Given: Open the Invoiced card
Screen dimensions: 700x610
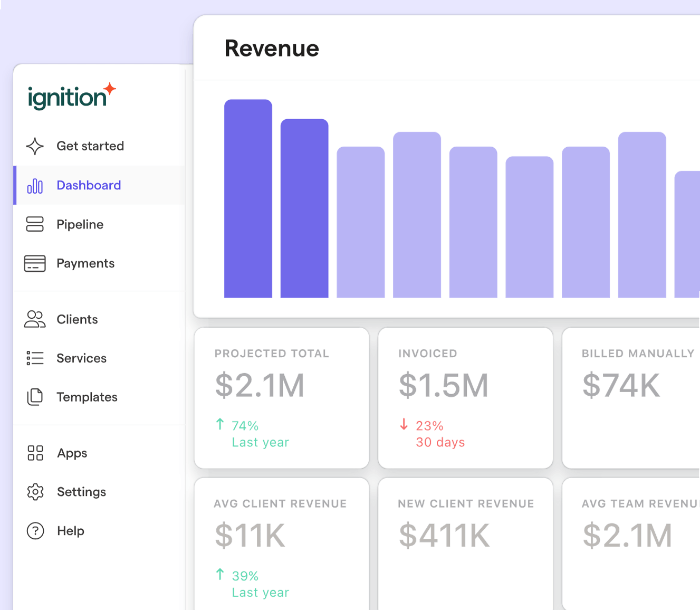Looking at the screenshot, I should [x=466, y=398].
